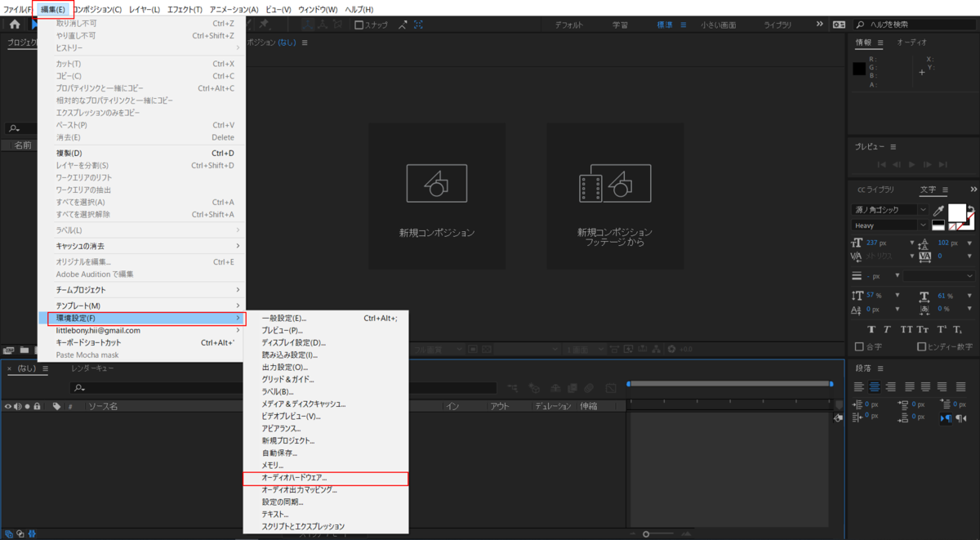Open the Graph Editor in the timeline
Screen dimensions: 980x540
point(611,388)
